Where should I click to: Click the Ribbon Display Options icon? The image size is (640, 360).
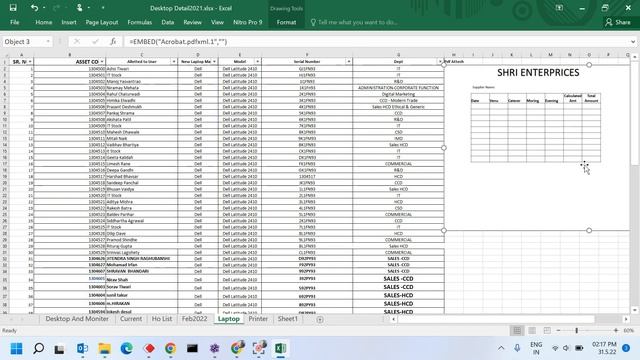pos(559,8)
